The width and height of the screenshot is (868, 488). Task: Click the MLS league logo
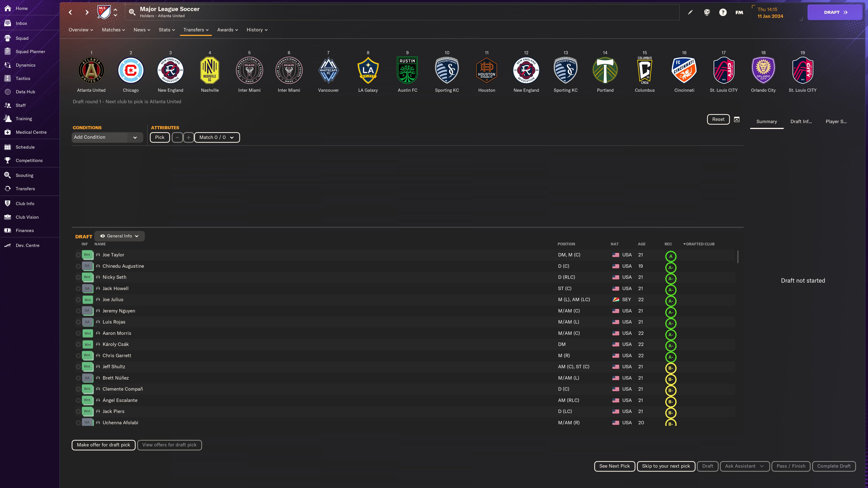tap(104, 12)
